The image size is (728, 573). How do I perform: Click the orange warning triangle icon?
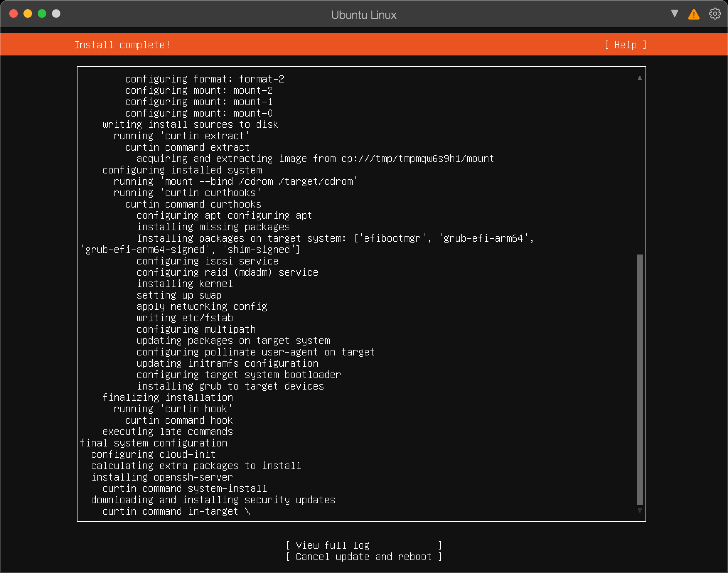coord(694,14)
